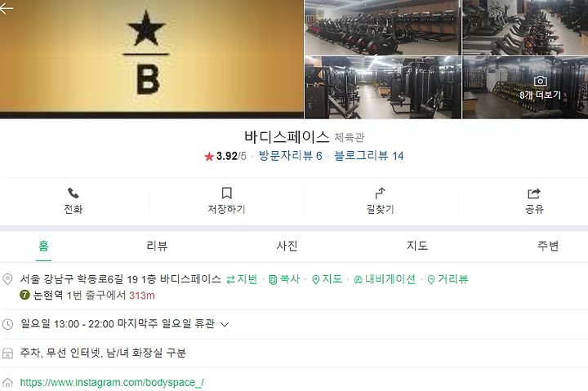The width and height of the screenshot is (588, 391).
Task: Share this place with 공유 icon
Action: (534, 193)
